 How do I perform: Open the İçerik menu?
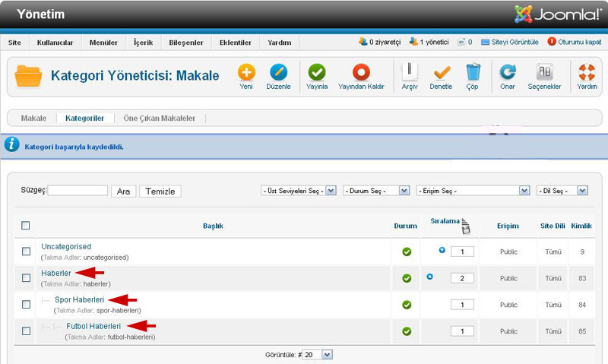click(144, 43)
